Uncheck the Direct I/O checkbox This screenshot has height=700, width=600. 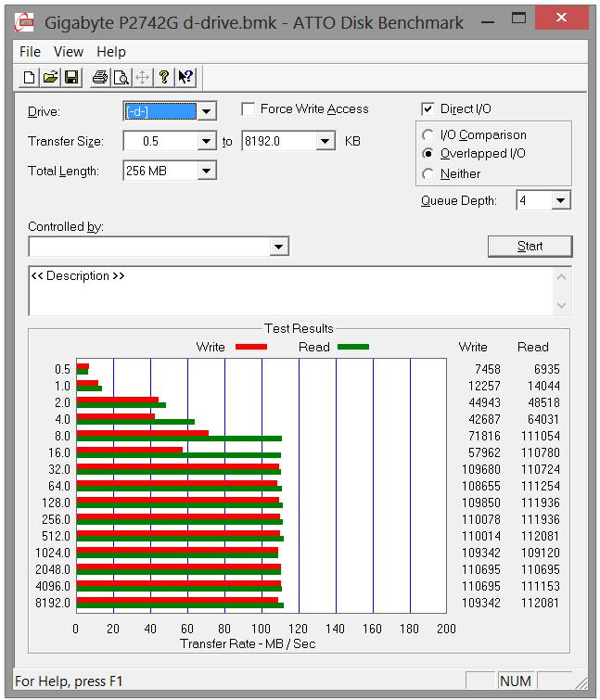pos(428,108)
